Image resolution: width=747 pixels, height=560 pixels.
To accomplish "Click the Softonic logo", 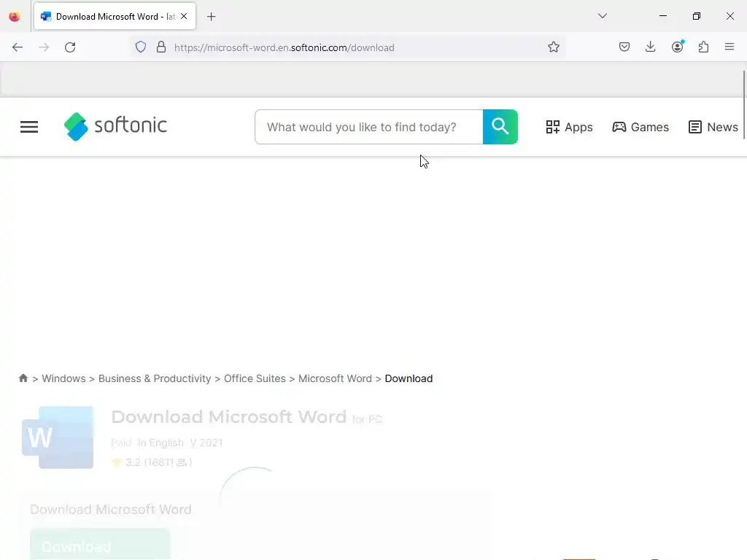I will 115,126.
